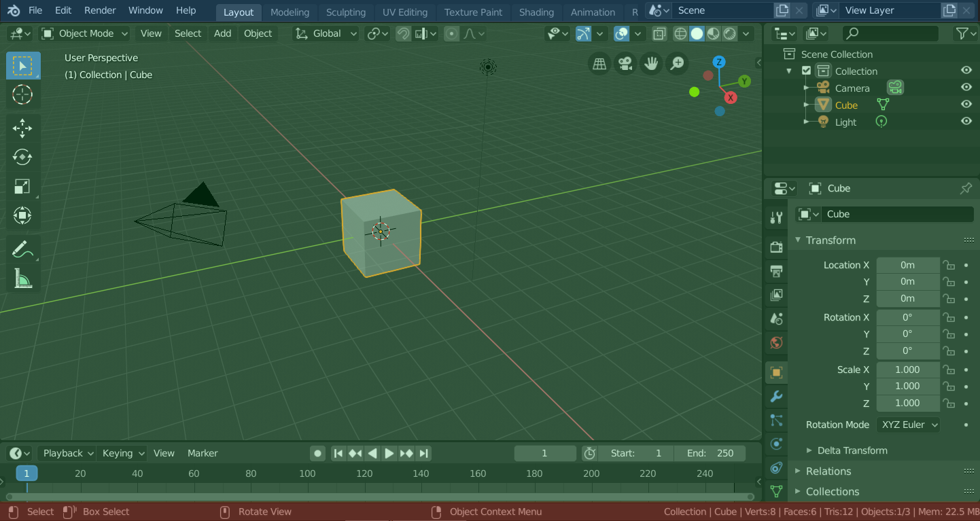980x521 pixels.
Task: Toggle camera view in viewport
Action: [625, 64]
